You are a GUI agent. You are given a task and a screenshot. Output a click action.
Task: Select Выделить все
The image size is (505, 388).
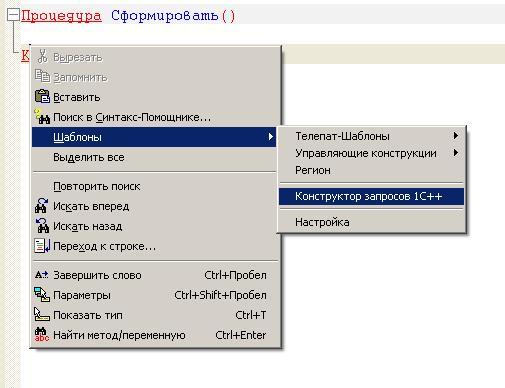point(154,157)
